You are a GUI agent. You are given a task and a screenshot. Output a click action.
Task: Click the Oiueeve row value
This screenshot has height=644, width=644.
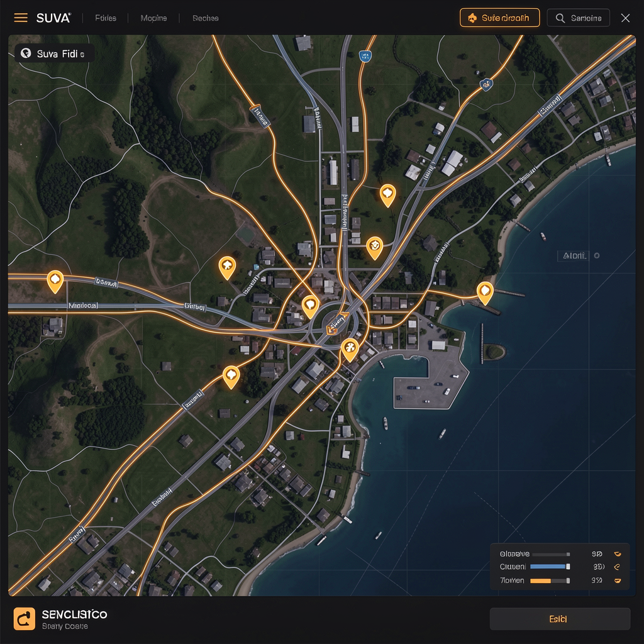click(597, 554)
